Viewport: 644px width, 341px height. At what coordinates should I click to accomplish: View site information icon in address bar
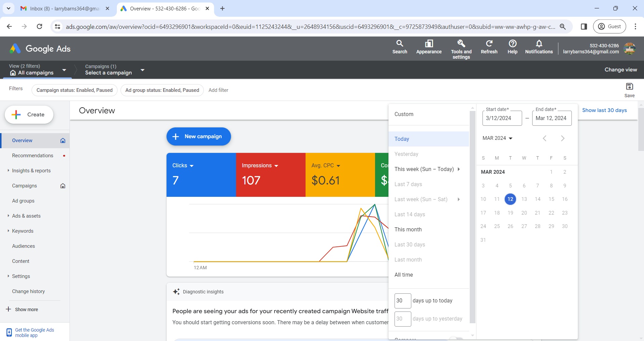[58, 26]
